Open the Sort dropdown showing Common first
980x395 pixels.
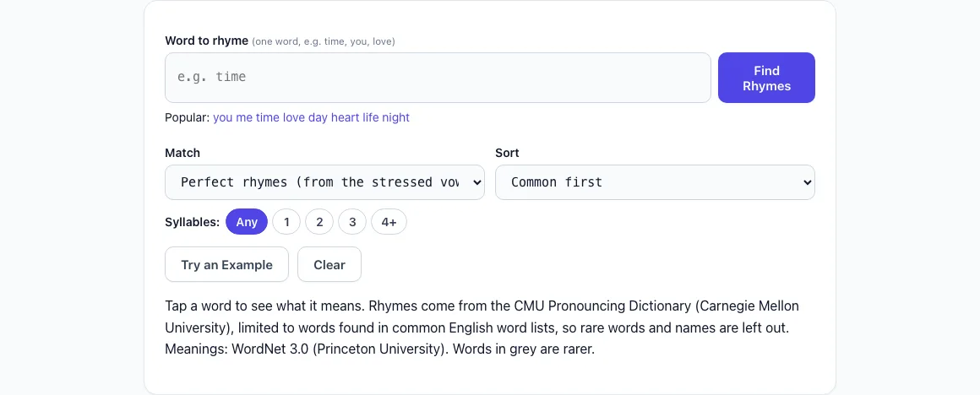tap(655, 182)
